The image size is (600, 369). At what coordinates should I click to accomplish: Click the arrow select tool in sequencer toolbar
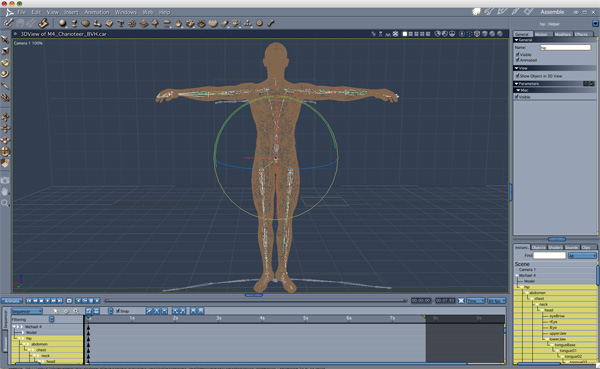(x=56, y=311)
